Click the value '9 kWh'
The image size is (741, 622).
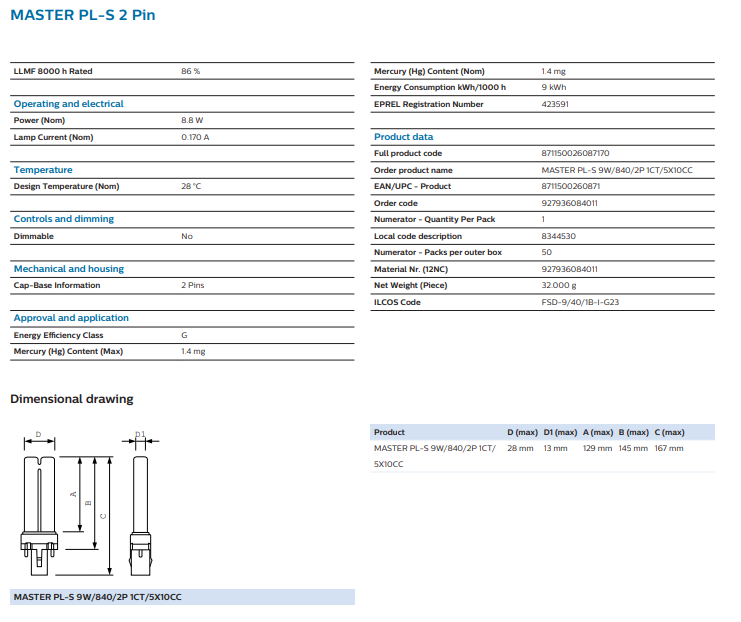[553, 87]
